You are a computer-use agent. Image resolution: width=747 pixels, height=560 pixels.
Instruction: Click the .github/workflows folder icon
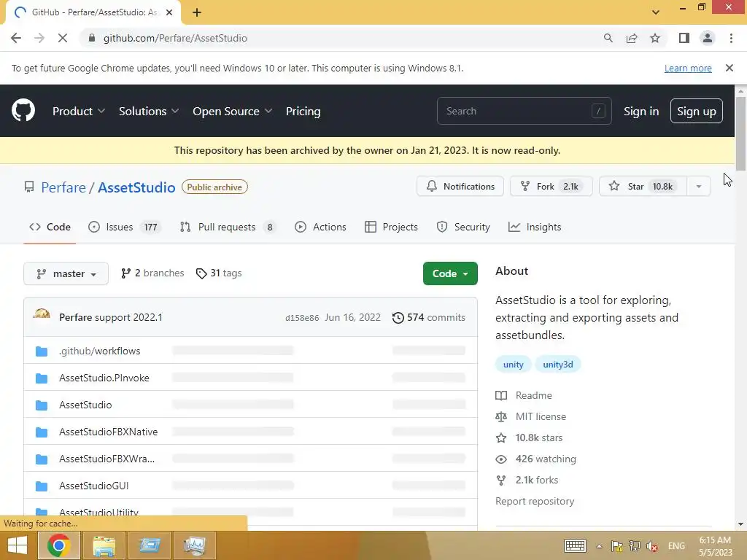(42, 351)
